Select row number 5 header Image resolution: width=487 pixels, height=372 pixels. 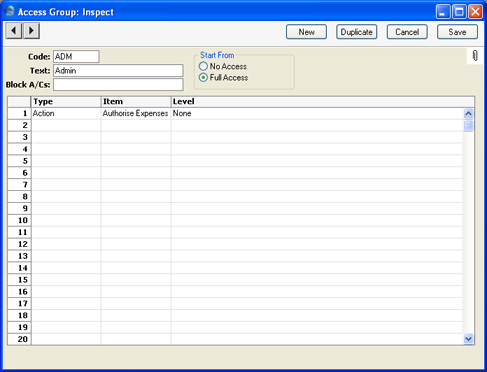click(19, 161)
